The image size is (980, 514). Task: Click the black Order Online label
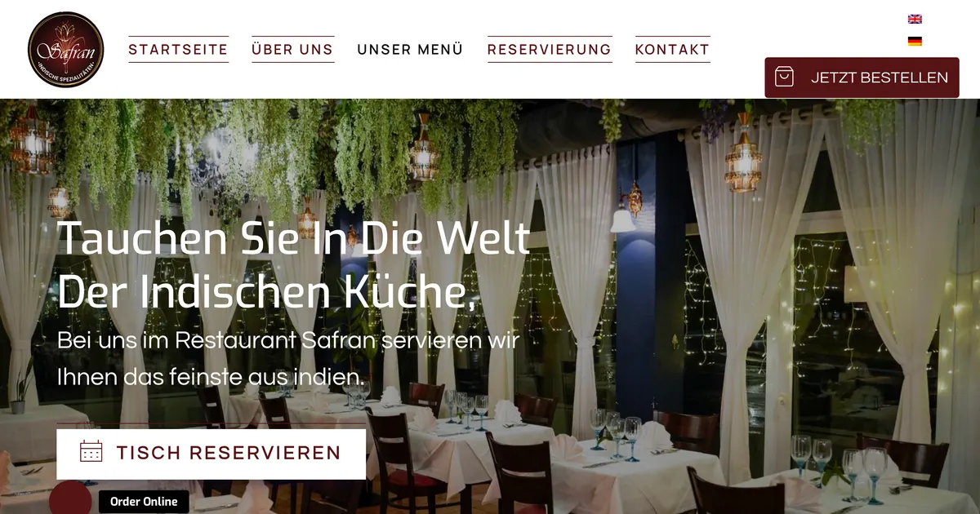tap(144, 502)
